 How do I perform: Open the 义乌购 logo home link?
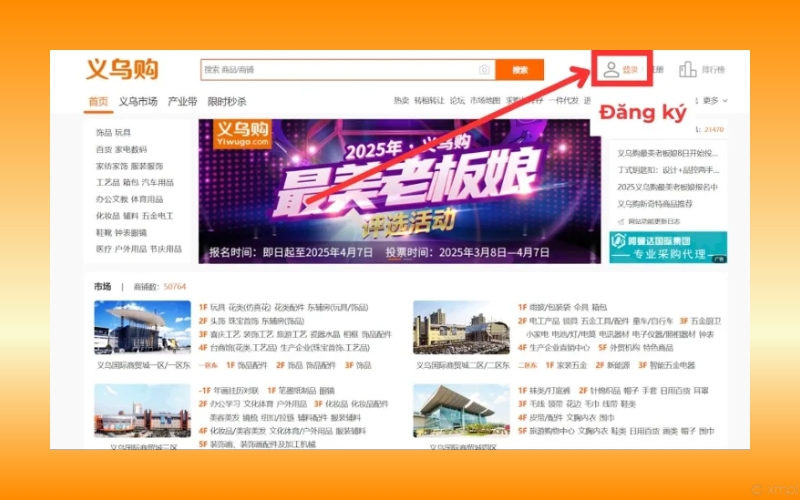coord(122,69)
